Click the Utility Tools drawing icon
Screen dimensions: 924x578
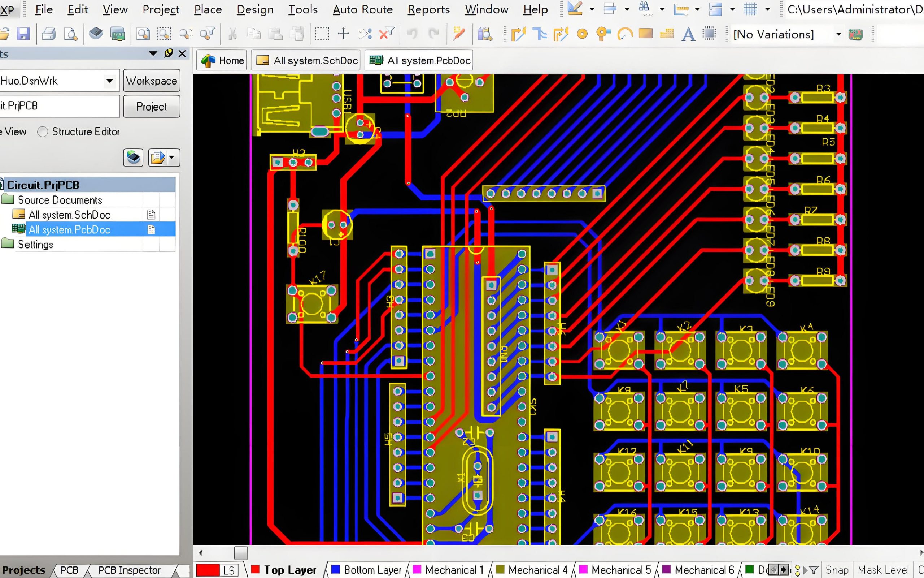pos(575,9)
